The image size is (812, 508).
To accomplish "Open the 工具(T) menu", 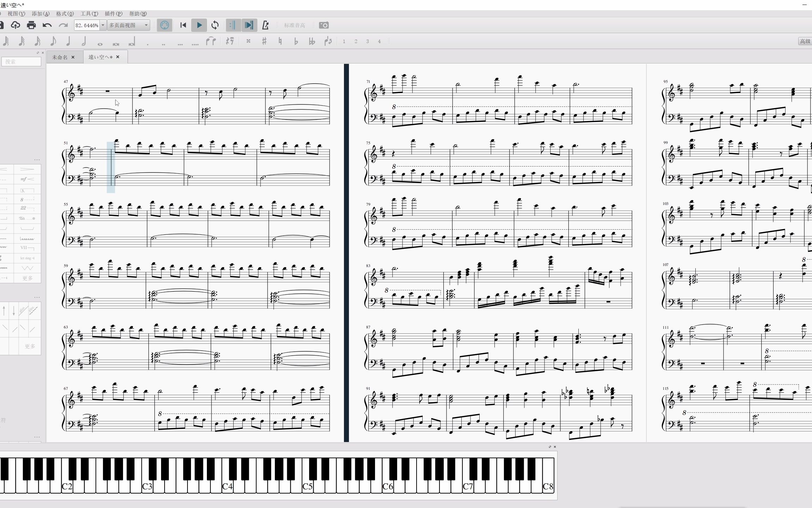I will pyautogui.click(x=89, y=13).
